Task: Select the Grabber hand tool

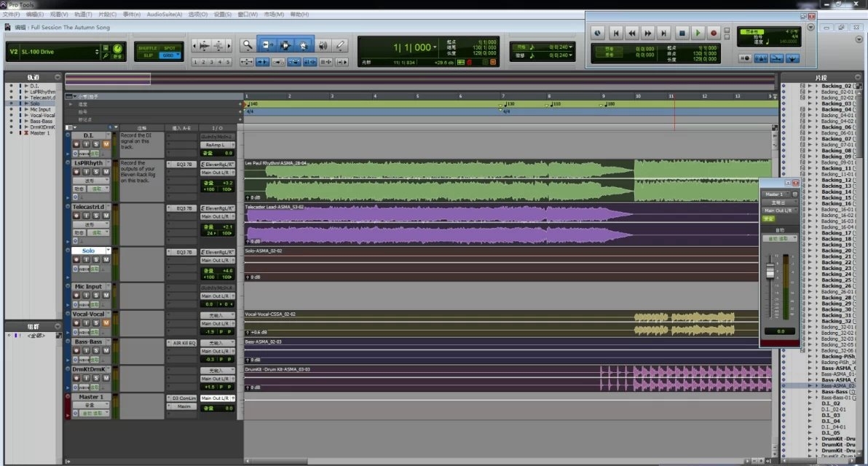Action: point(304,45)
